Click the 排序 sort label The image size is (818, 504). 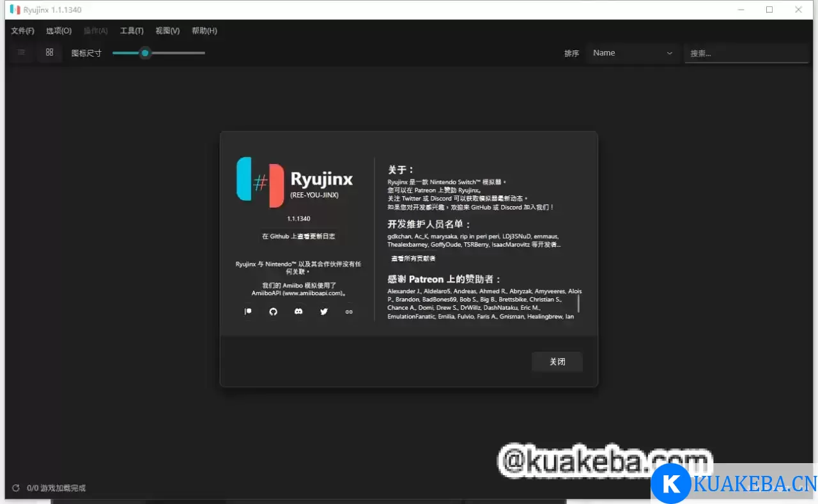571,54
